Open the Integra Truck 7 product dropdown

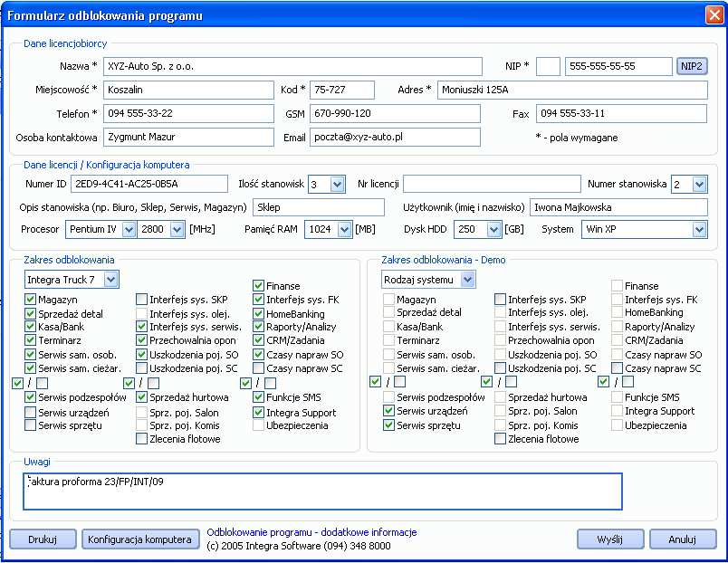coord(110,280)
